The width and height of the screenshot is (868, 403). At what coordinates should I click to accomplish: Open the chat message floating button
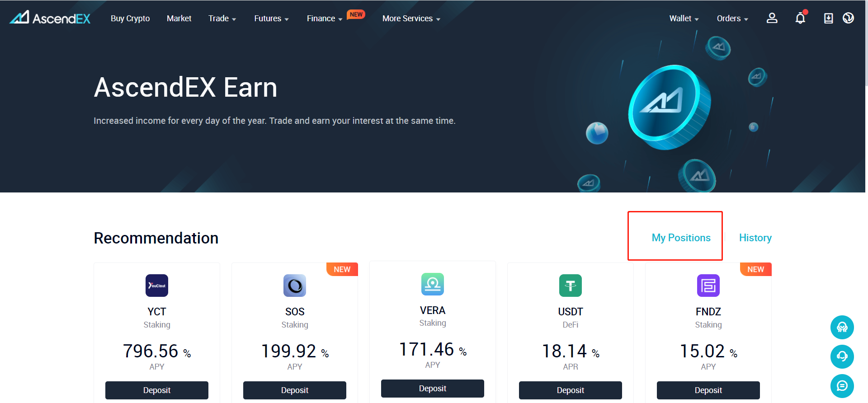[842, 386]
